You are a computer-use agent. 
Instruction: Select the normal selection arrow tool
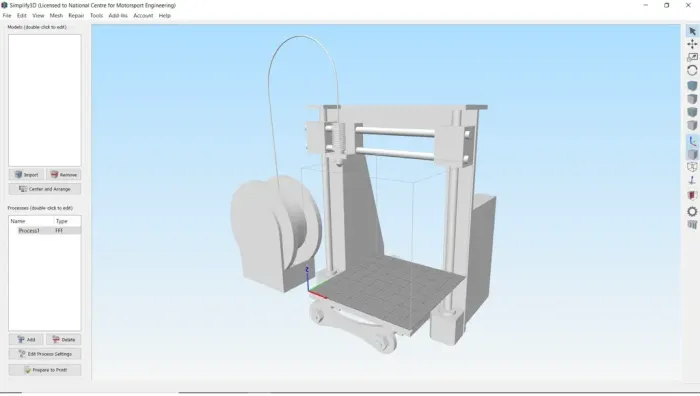click(692, 31)
